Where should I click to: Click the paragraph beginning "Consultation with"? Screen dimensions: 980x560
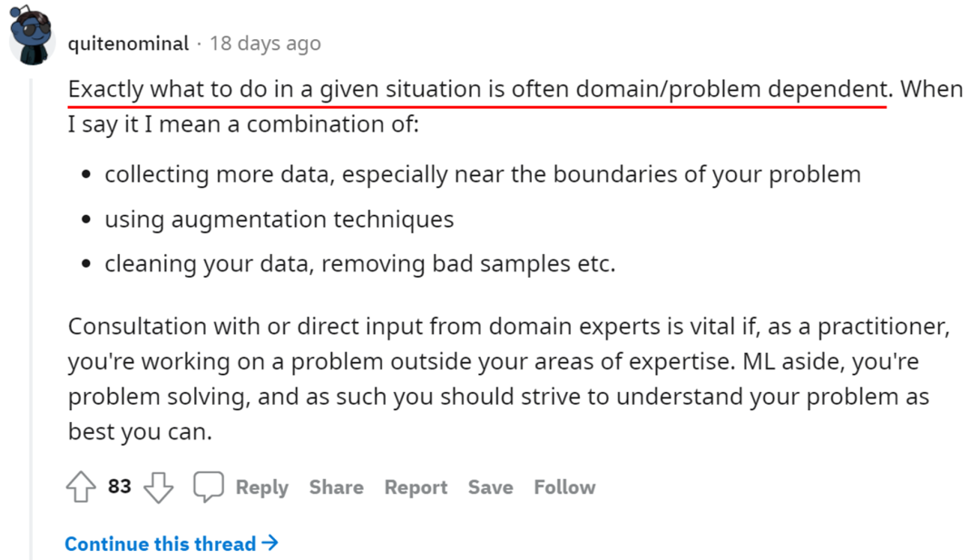pyautogui.click(x=499, y=378)
